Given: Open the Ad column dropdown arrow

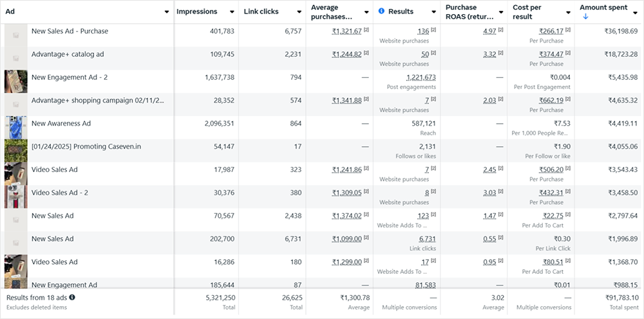Looking at the screenshot, I should click(167, 12).
